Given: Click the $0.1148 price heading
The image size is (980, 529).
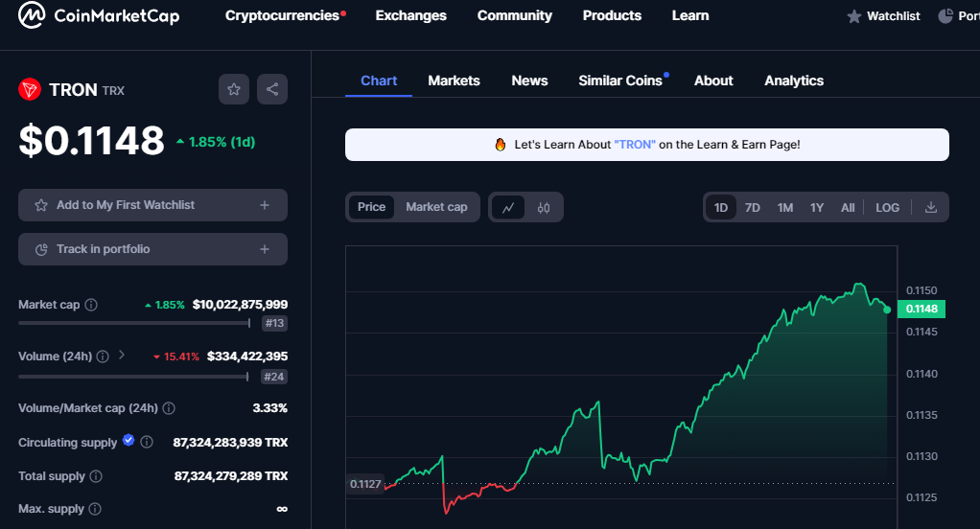Looking at the screenshot, I should pos(91,140).
